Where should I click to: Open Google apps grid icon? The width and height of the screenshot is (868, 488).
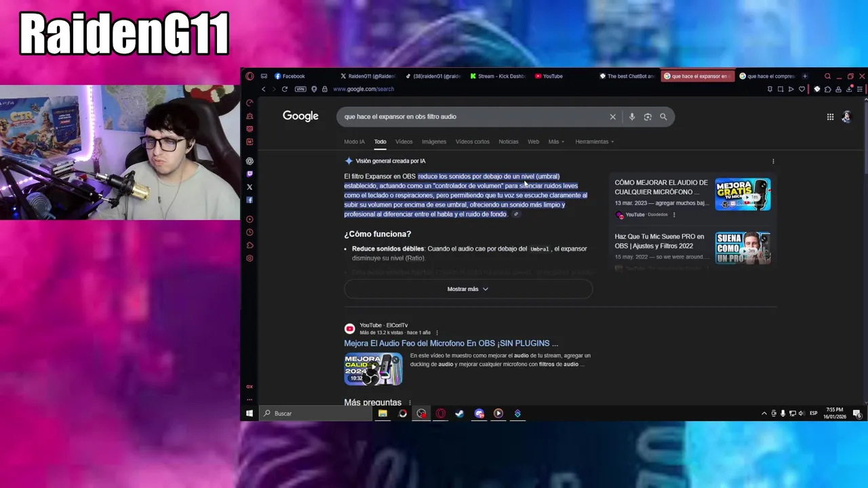tap(830, 117)
